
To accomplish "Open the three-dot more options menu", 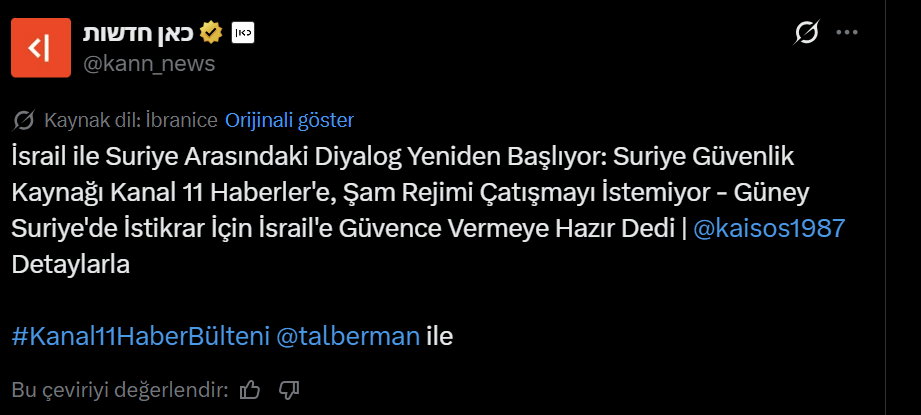I will 847,33.
